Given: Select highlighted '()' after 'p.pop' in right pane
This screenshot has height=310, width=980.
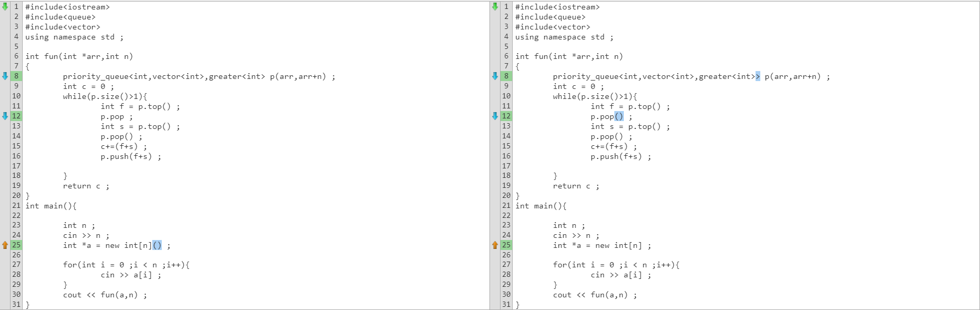Looking at the screenshot, I should tap(619, 116).
